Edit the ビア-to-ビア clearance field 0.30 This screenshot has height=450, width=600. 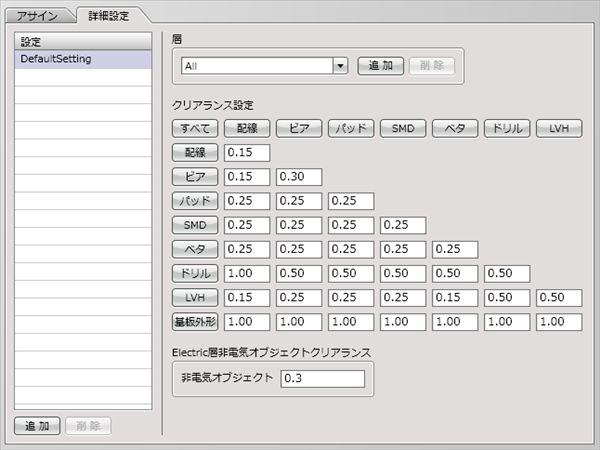click(299, 177)
